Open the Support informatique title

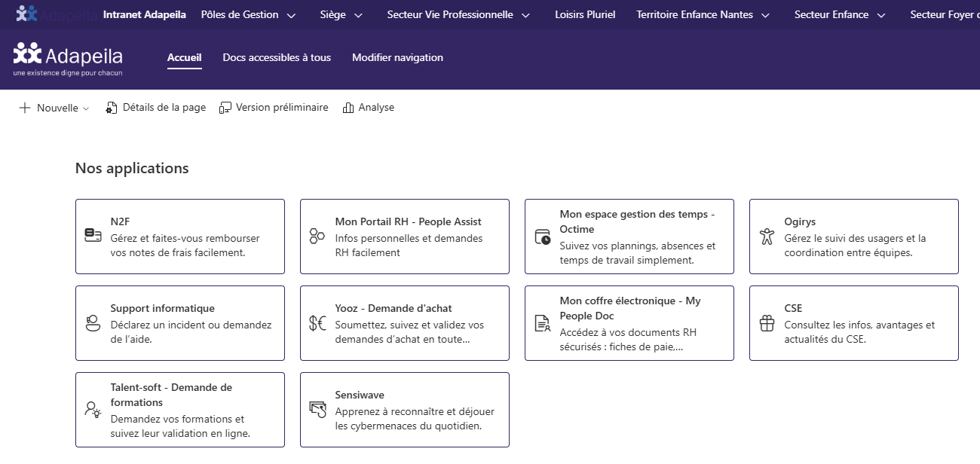[x=162, y=308]
